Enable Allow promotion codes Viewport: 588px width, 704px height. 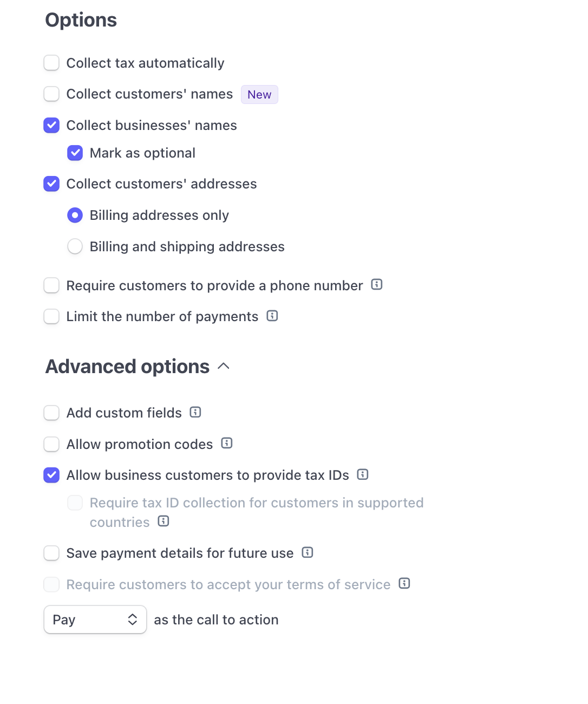click(x=51, y=444)
